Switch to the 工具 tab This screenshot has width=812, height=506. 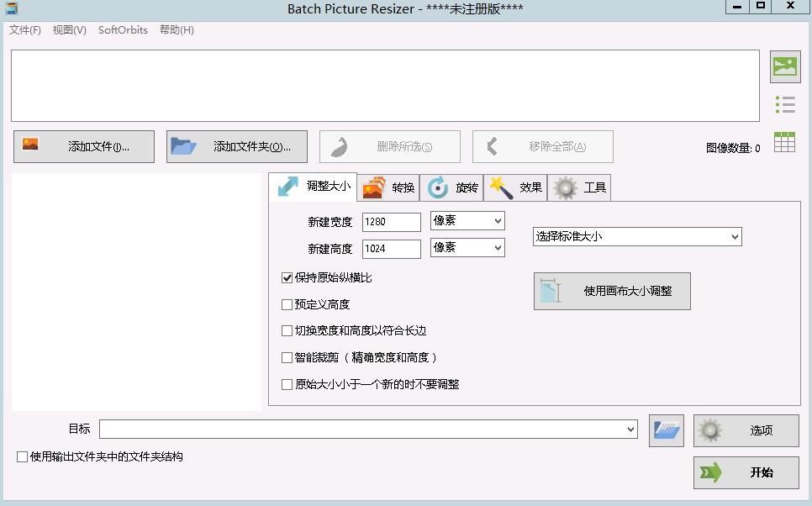point(579,187)
